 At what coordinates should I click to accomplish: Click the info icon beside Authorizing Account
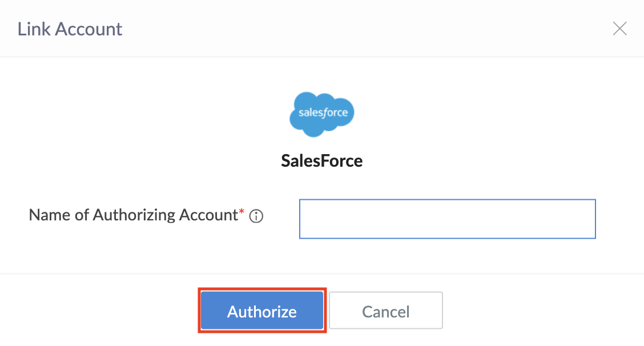coord(256,216)
